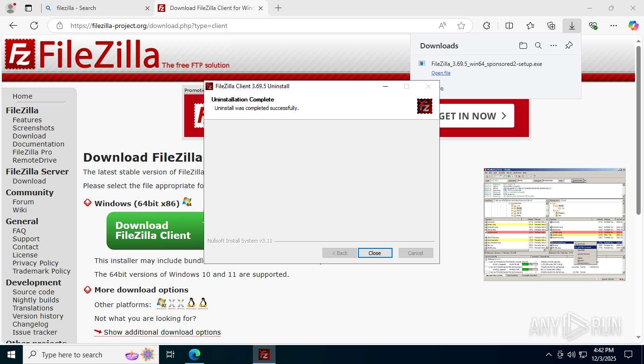
Task: Click the Windows 32bit platform icon
Action: click(x=161, y=303)
